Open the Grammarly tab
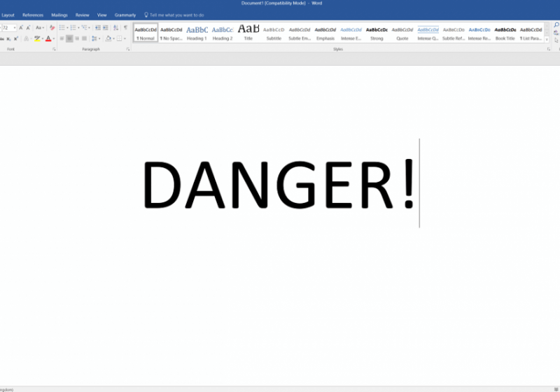The width and height of the screenshot is (560, 392). [125, 15]
